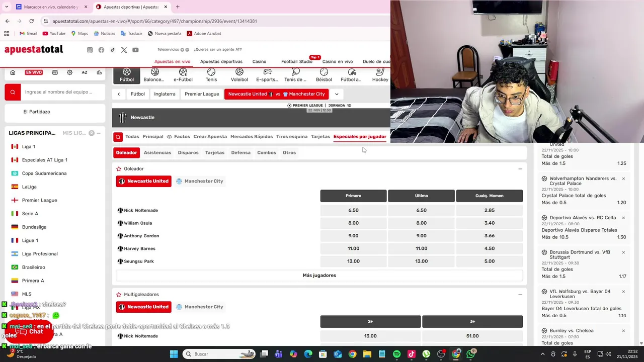
Task: Switch to the MIS LIGAS list
Action: [x=74, y=133]
